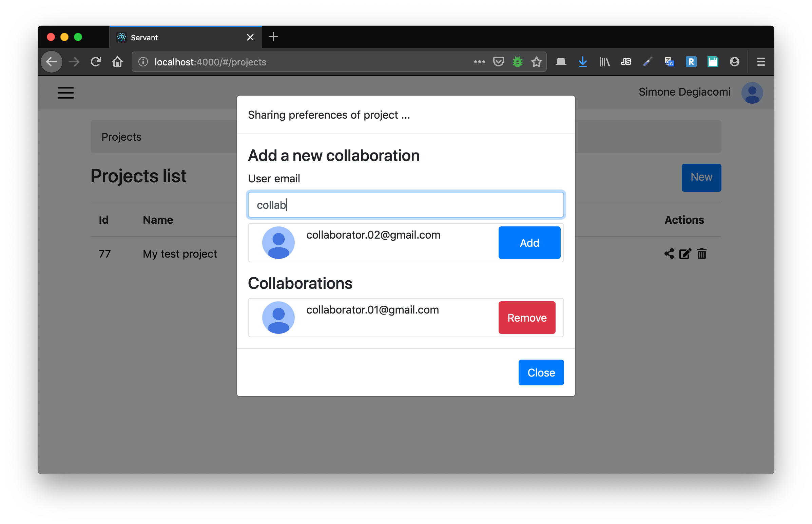812x524 pixels.
Task: Open the Firefox library icon
Action: tap(604, 62)
